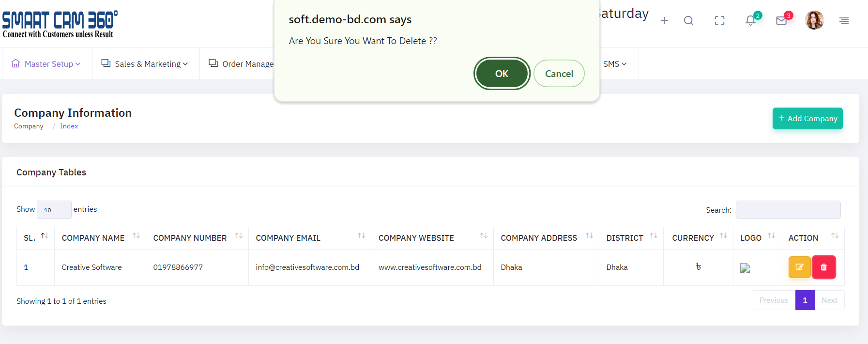868x344 pixels.
Task: Click the Add Company button
Action: pyautogui.click(x=807, y=118)
